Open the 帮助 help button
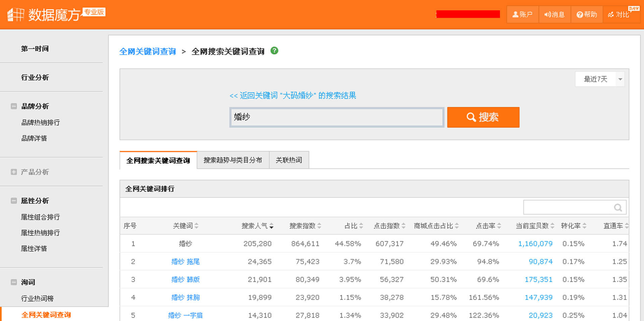The height and width of the screenshot is (321, 644). coord(587,14)
